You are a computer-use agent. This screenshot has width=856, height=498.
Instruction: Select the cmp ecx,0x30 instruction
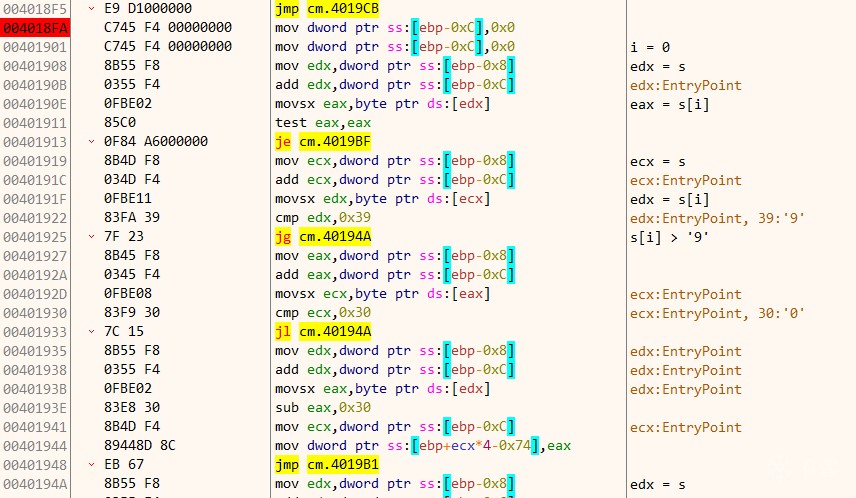click(323, 313)
